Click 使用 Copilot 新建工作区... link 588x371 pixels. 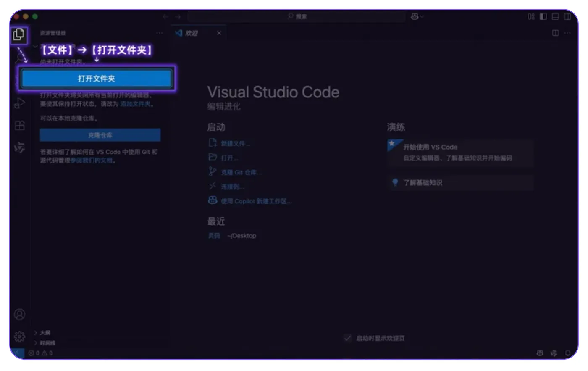(256, 201)
